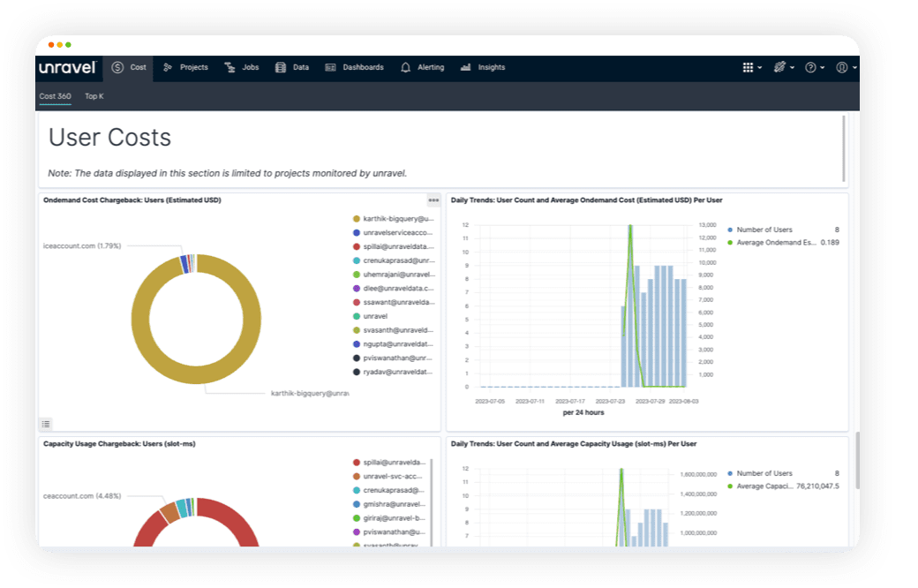This screenshot has width=918, height=588.
Task: Open the Jobs menu
Action: [x=242, y=68]
